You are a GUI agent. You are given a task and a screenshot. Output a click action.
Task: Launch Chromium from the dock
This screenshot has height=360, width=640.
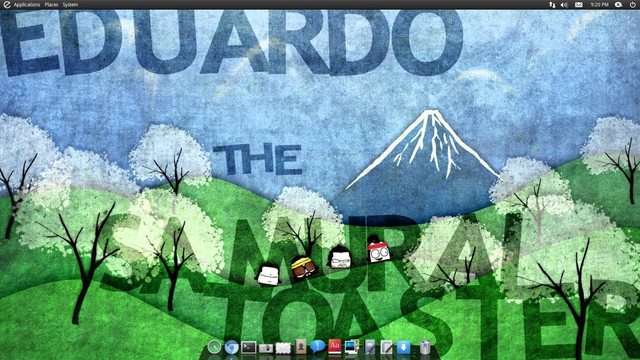(x=231, y=347)
